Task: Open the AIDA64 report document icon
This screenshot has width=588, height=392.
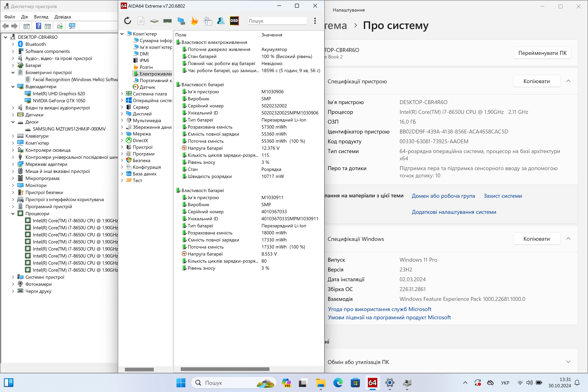Action: (141, 21)
